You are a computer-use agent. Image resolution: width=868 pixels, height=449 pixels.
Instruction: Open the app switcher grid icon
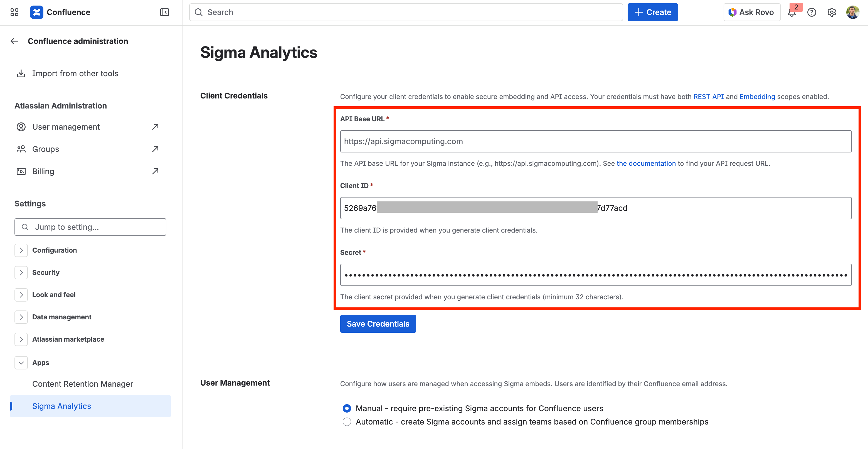14,13
